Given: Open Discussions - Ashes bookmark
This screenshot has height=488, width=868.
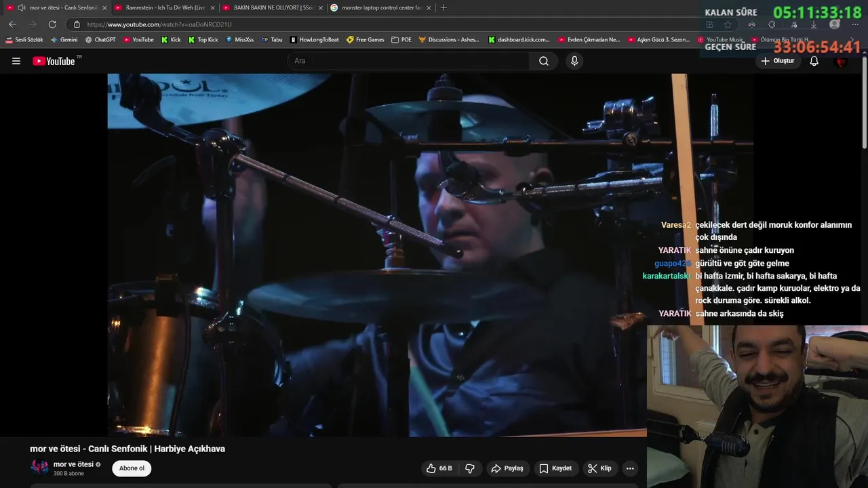Looking at the screenshot, I should pos(449,40).
